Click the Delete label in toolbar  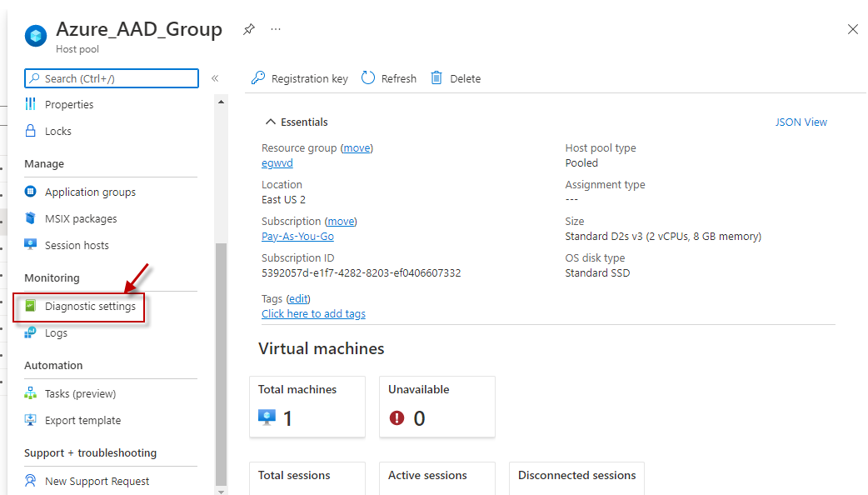pyautogui.click(x=465, y=78)
